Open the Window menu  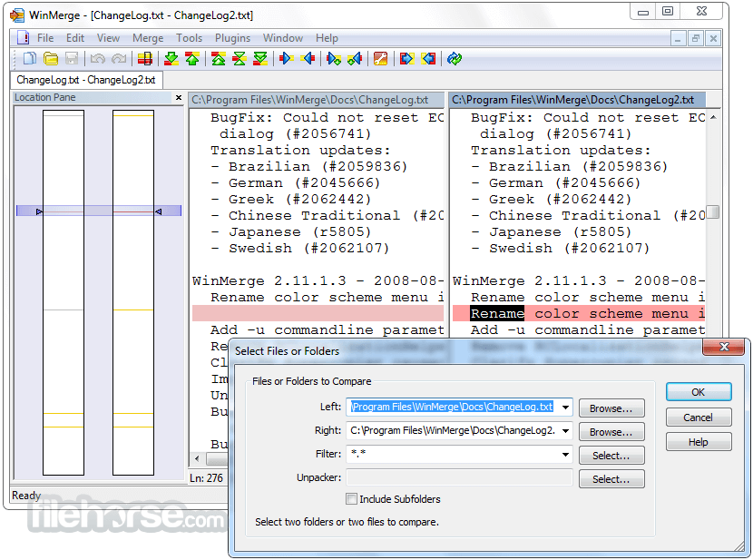pos(283,38)
